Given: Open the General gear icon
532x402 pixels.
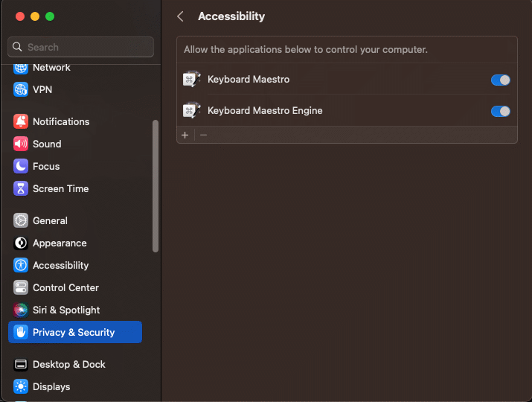Looking at the screenshot, I should pos(21,220).
